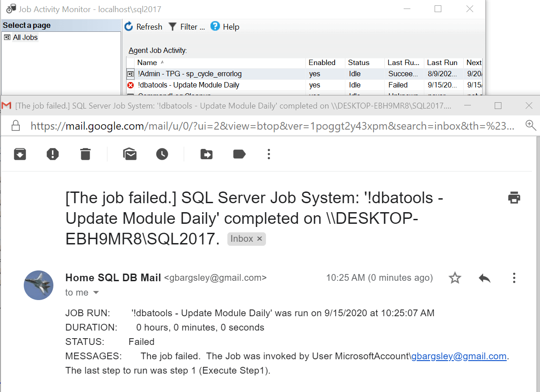Screen dimensions: 540x392
Task: Open the message's three-dot options menu
Action: click(514, 278)
